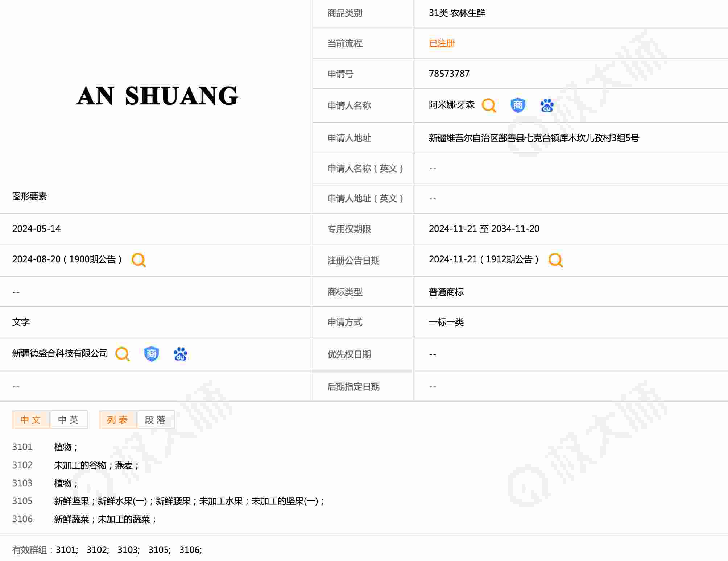Click Baidu paw icon beside 新疆德盛合科技有限公司
The image size is (728, 561).
click(x=180, y=354)
